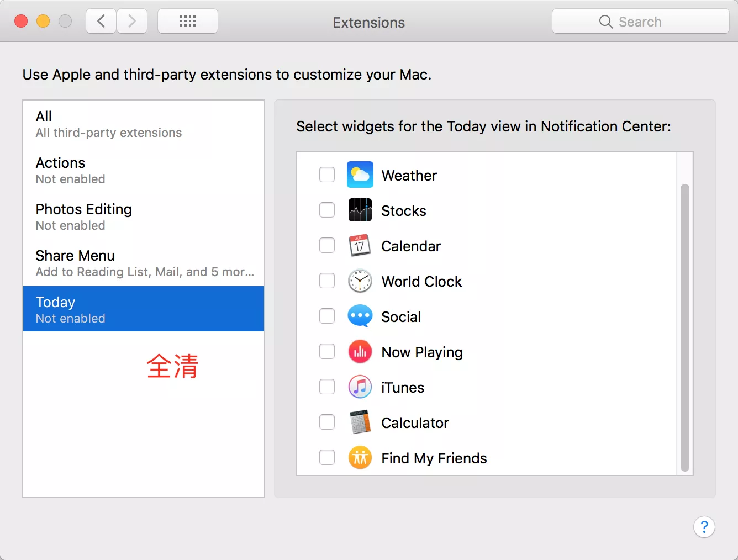The height and width of the screenshot is (560, 738).
Task: Click the Calendar app icon
Action: click(360, 246)
